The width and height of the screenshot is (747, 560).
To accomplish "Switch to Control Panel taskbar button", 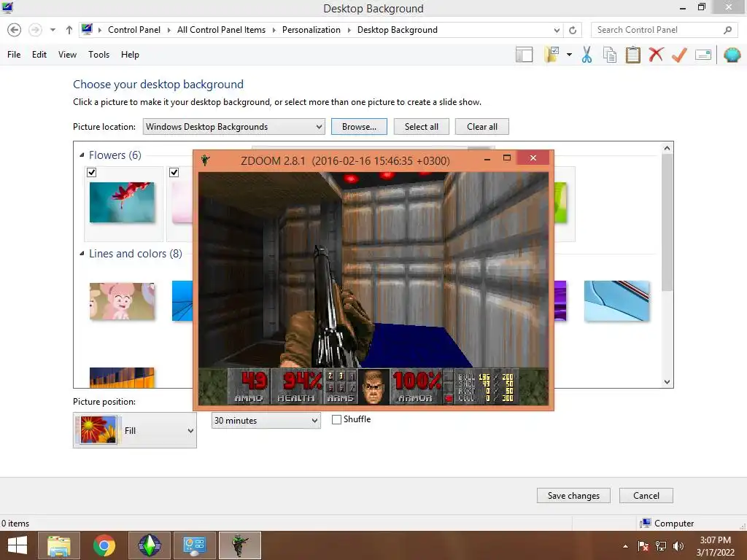I will click(195, 545).
